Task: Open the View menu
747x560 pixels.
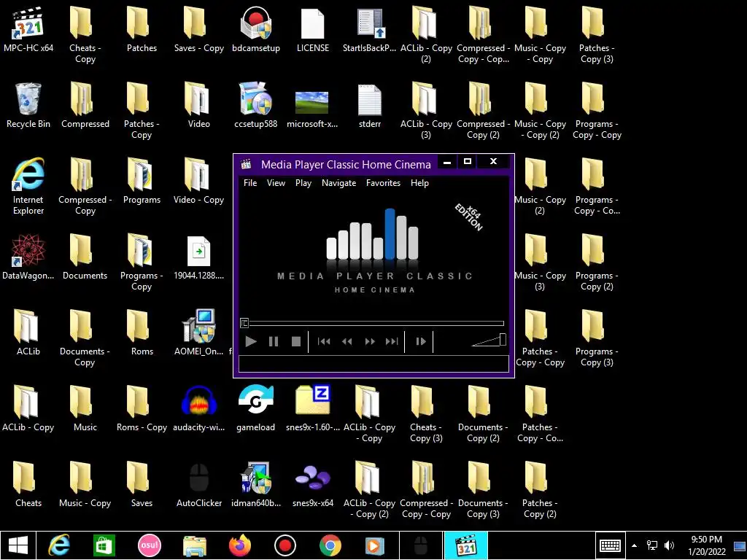Action: click(276, 183)
